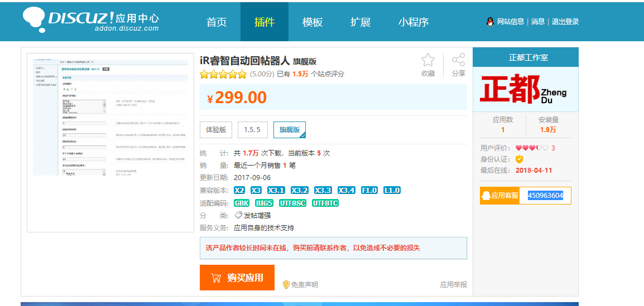
Task: Click the 身份认证 verified shield icon
Action: 519,159
